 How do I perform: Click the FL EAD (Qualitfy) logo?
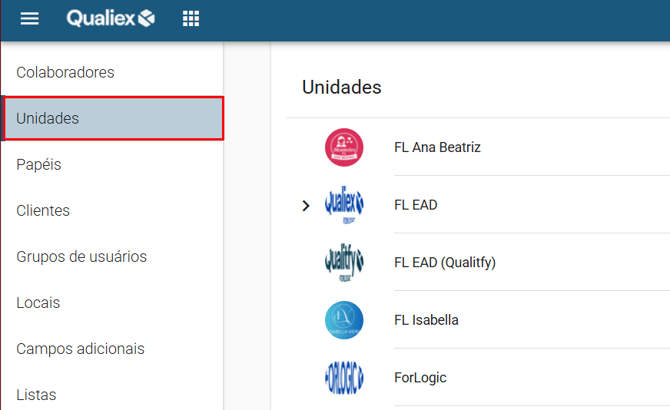(x=344, y=263)
